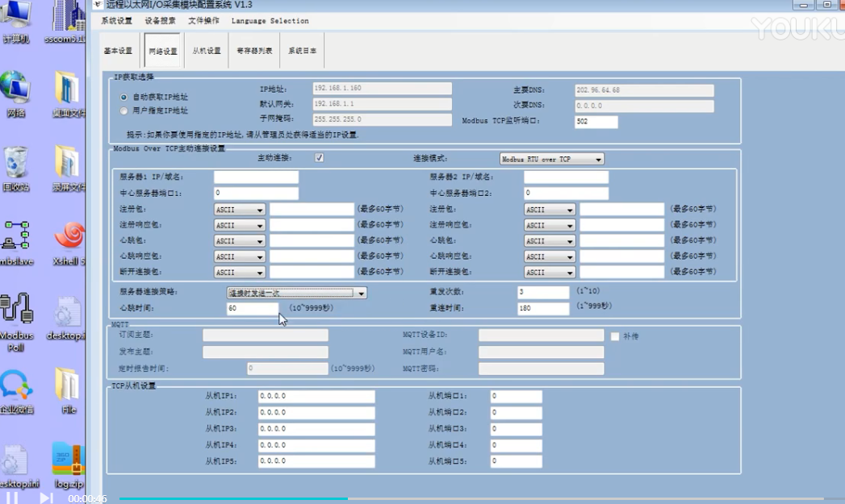Click the video progress bar at bottom
The image size is (845, 504).
404,499
